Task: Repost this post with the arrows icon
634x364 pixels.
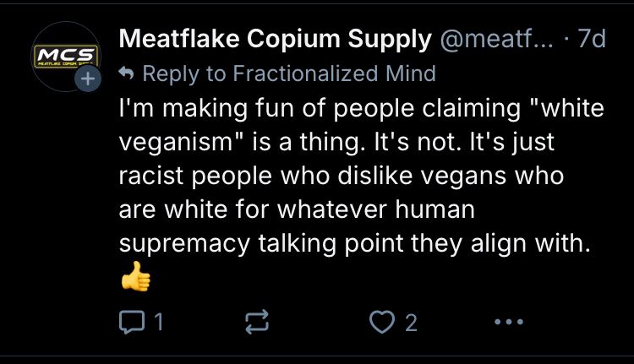Action: click(x=257, y=322)
